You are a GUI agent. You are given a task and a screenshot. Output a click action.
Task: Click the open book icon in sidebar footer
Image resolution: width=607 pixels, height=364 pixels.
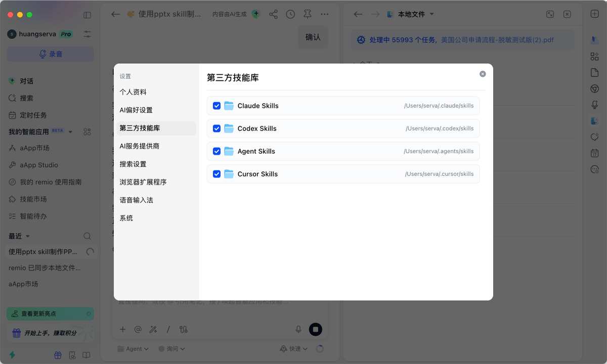click(x=86, y=355)
